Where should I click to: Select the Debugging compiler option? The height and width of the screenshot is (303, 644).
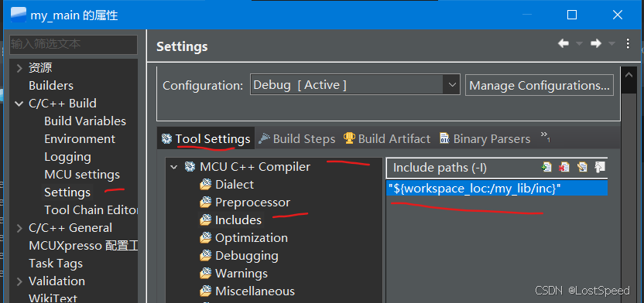click(246, 255)
